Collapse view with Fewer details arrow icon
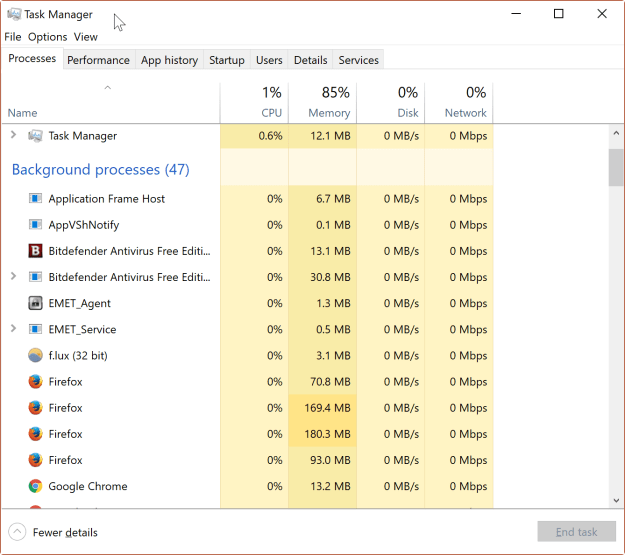This screenshot has height=555, width=625. click(17, 532)
